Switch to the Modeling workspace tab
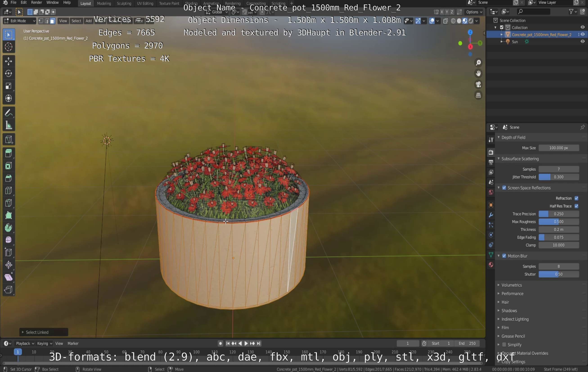This screenshot has height=372, width=588. tap(104, 3)
